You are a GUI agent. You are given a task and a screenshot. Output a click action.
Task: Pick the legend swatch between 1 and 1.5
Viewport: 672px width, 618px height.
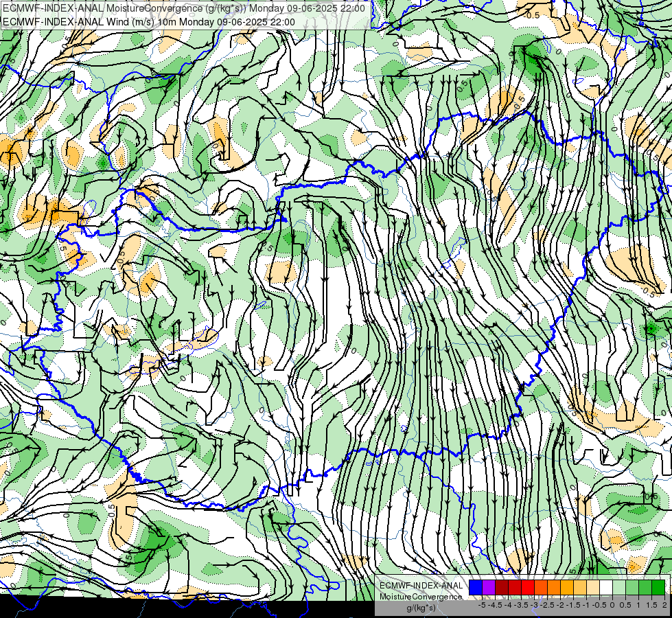click(x=645, y=588)
